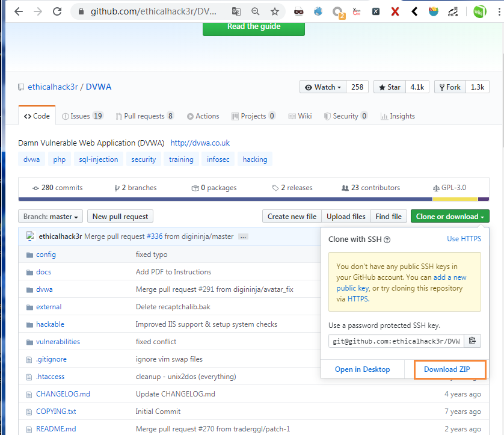504x435 pixels.
Task: Click the red X extension icon
Action: click(395, 12)
